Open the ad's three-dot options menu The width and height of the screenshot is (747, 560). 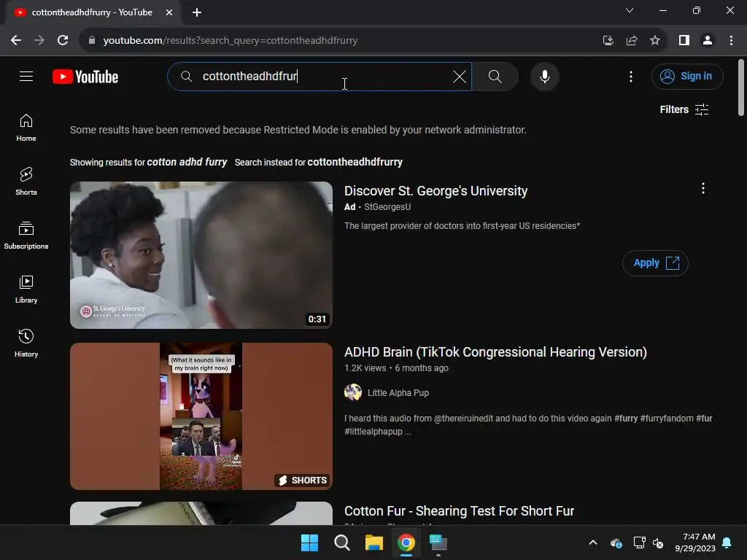(703, 189)
